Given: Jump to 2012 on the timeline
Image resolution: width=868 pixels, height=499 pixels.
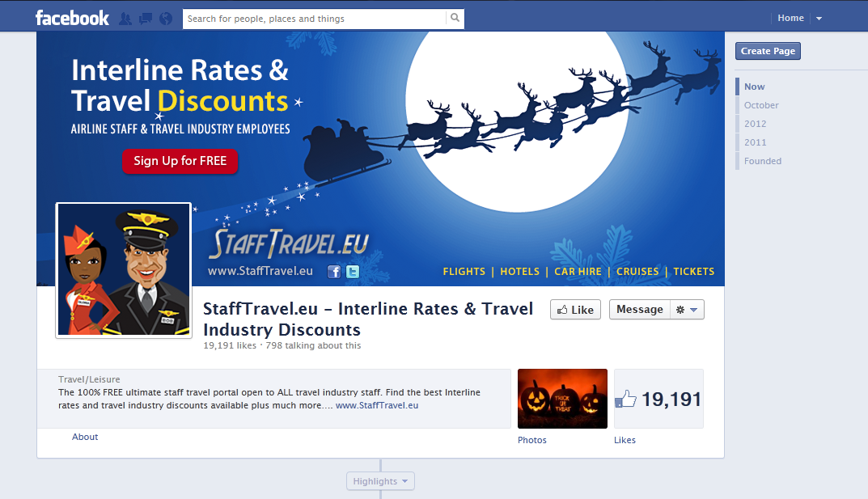Looking at the screenshot, I should (x=755, y=124).
